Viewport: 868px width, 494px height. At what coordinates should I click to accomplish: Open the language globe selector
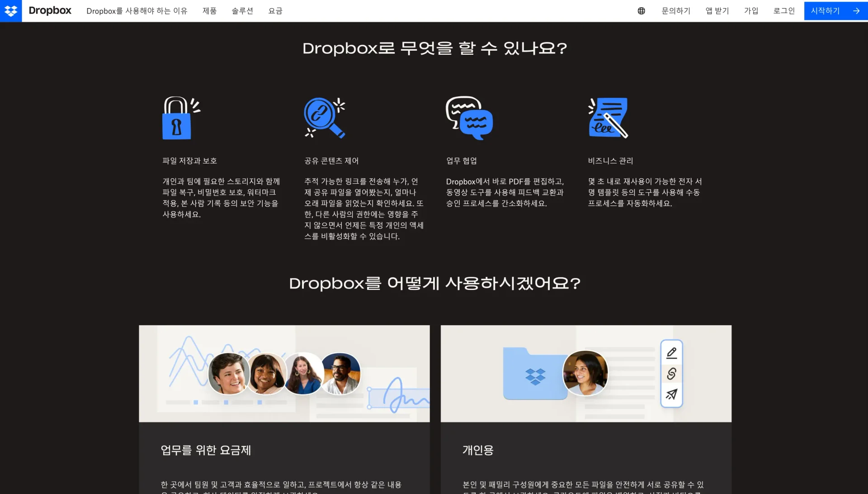point(641,11)
